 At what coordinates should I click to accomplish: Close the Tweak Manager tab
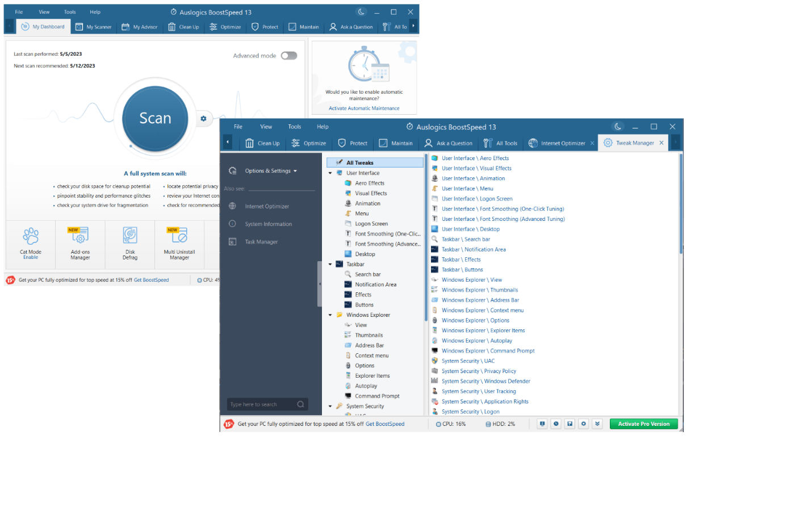[x=662, y=143]
